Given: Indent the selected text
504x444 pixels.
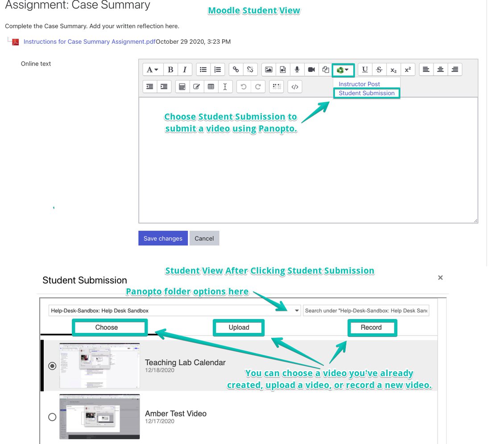Looking at the screenshot, I should 164,87.
